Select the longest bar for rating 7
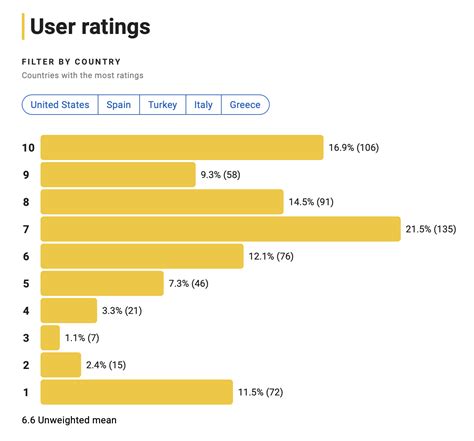The width and height of the screenshot is (474, 441). pyautogui.click(x=221, y=229)
